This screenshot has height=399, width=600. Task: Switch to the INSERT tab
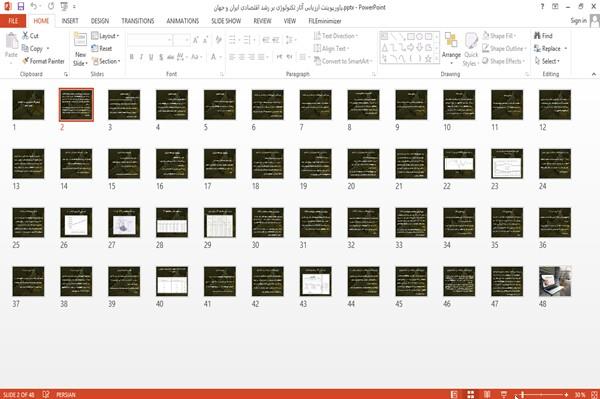click(70, 21)
